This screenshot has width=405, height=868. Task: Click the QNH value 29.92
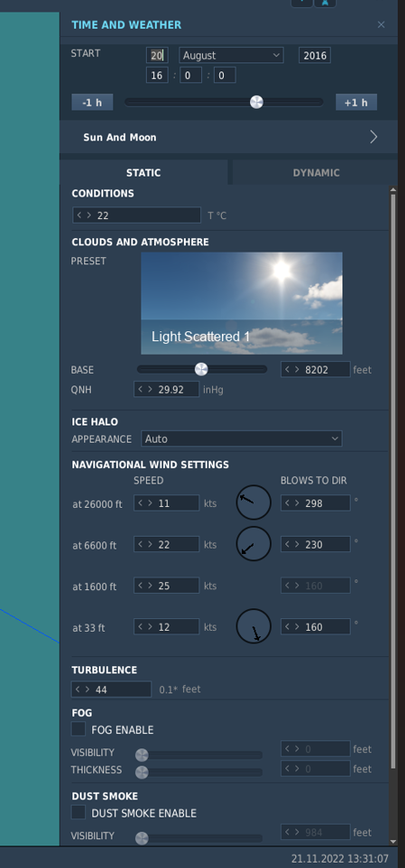166,389
